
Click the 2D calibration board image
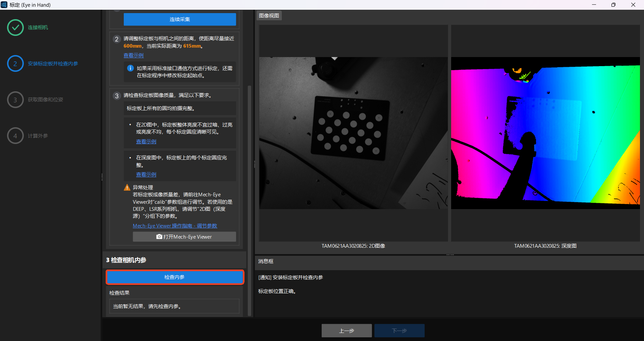point(353,133)
